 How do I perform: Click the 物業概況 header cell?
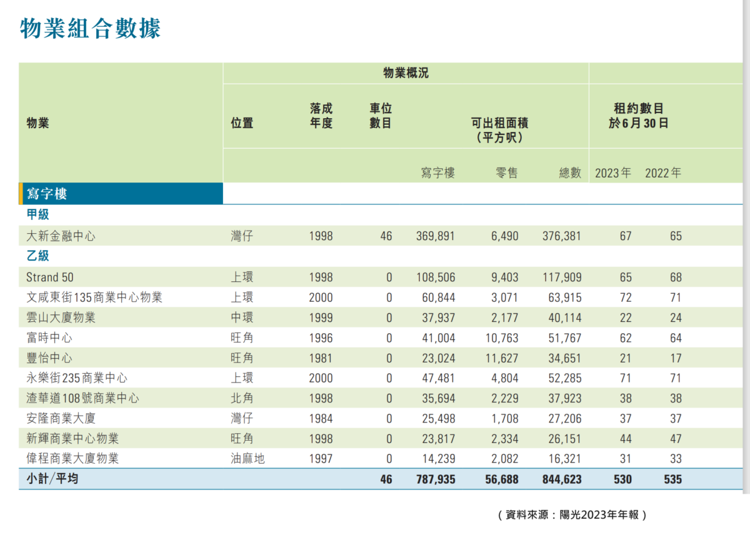(x=405, y=72)
